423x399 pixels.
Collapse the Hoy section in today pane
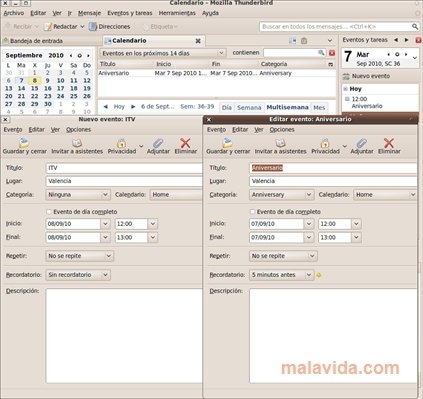point(346,89)
